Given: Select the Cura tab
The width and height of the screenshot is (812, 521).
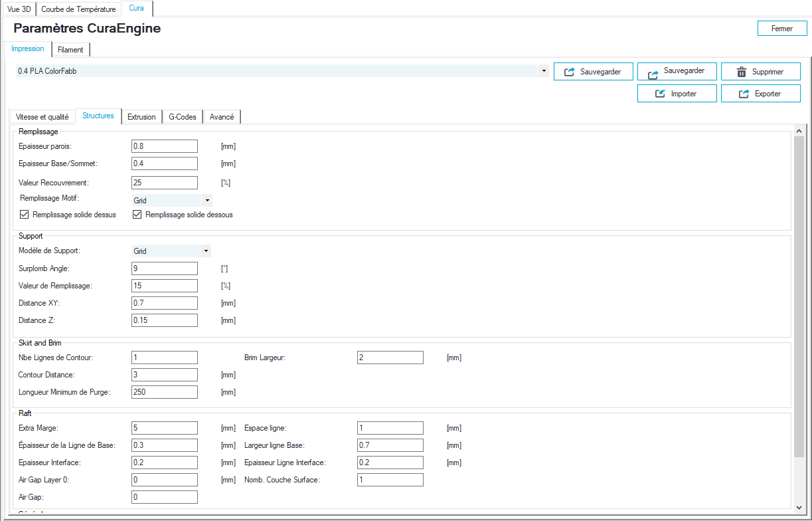Looking at the screenshot, I should point(136,8).
